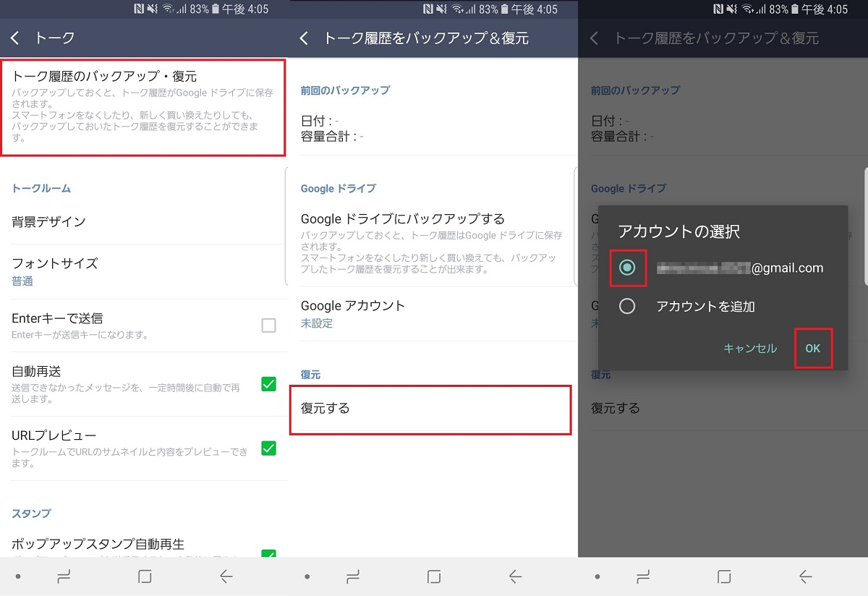This screenshot has width=868, height=596.
Task: Tap Google ドライブにバックアップする on undimmed screen
Action: click(x=432, y=243)
